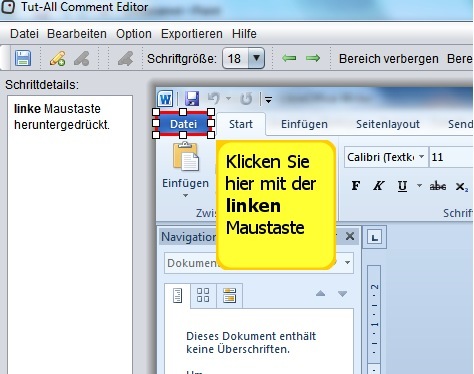Click the Word redo icon
Viewport: 474px width, 374px height.
(x=246, y=99)
